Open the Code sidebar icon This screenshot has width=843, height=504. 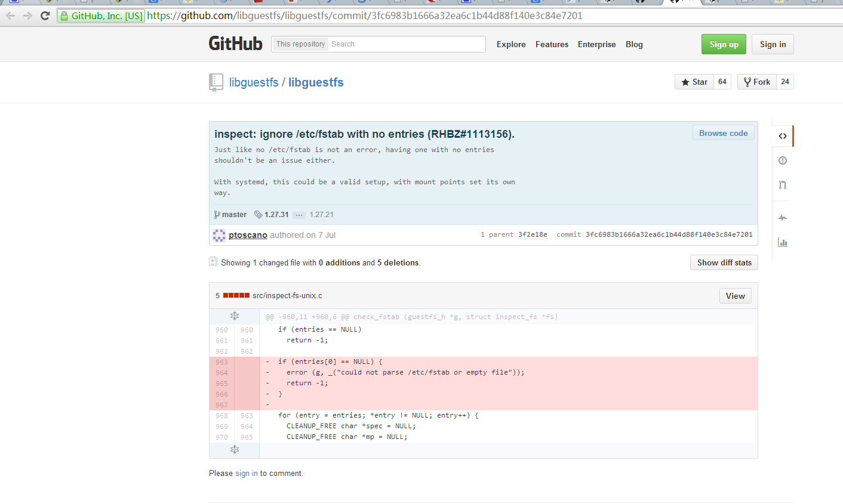click(783, 136)
